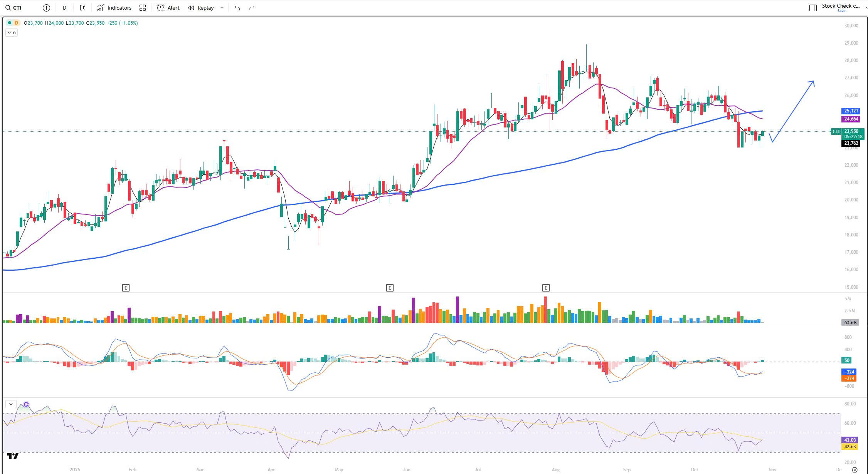
Task: Click the Undo arrow
Action: click(237, 8)
